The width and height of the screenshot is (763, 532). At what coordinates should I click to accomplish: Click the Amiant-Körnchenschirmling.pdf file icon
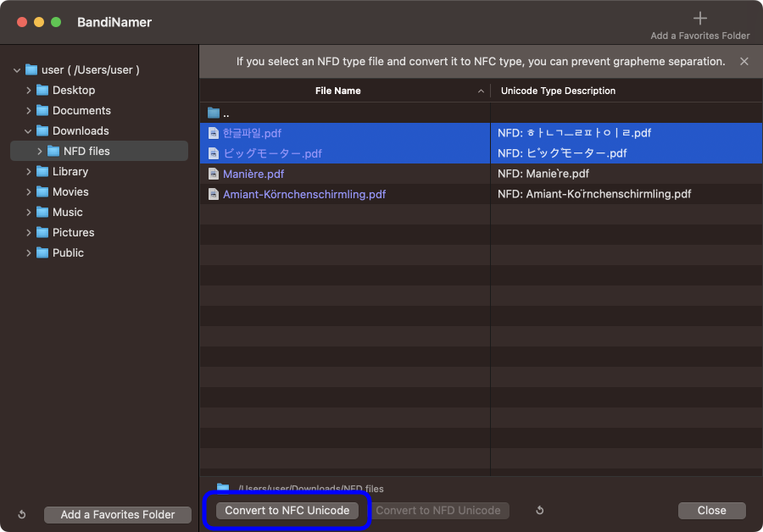[214, 194]
